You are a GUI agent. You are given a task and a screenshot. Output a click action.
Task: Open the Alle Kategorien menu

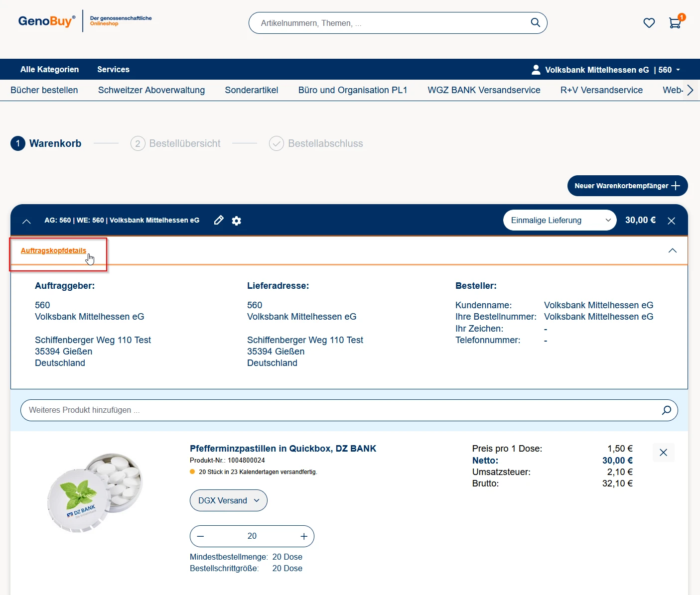tap(49, 70)
